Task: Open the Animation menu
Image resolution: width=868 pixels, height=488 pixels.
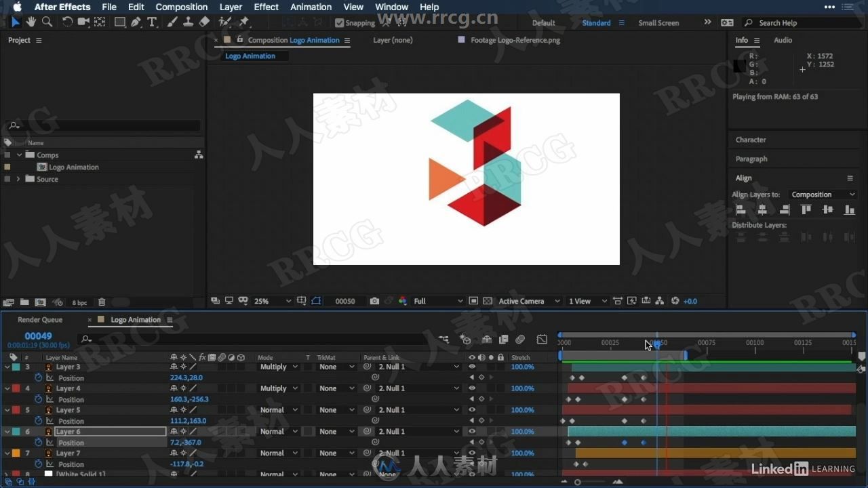Action: pos(311,7)
